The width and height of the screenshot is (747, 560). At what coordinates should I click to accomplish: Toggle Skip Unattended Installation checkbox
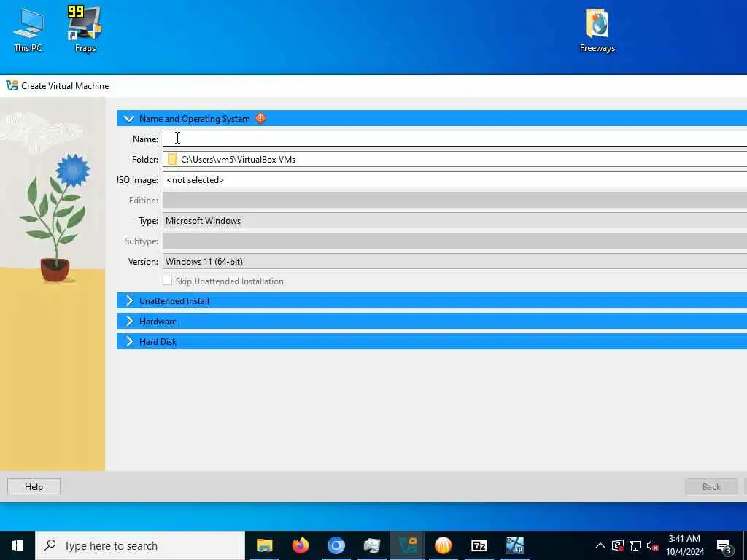point(167,281)
